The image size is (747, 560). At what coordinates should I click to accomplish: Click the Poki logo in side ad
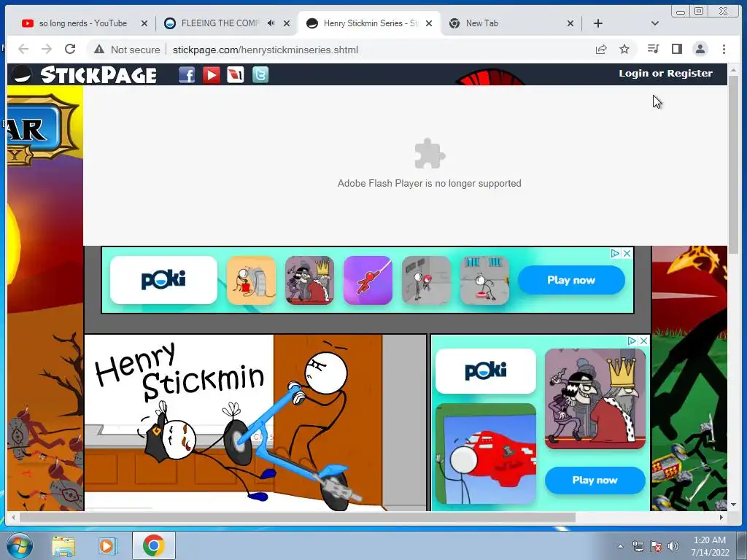[485, 371]
